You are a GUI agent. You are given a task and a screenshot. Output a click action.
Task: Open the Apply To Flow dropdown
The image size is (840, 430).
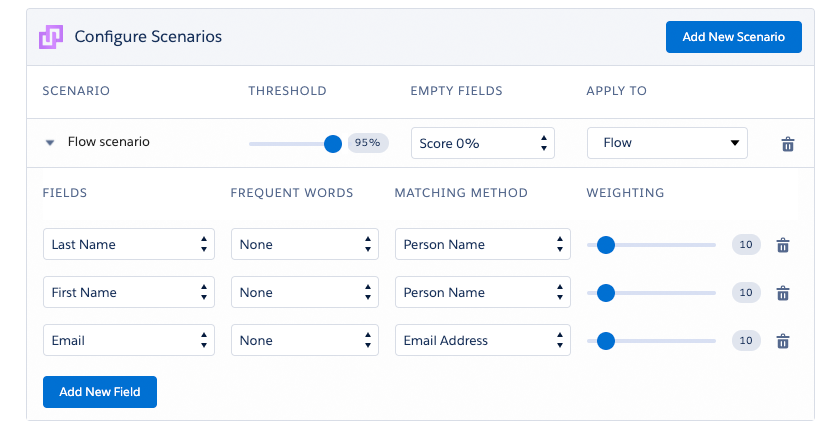click(667, 143)
